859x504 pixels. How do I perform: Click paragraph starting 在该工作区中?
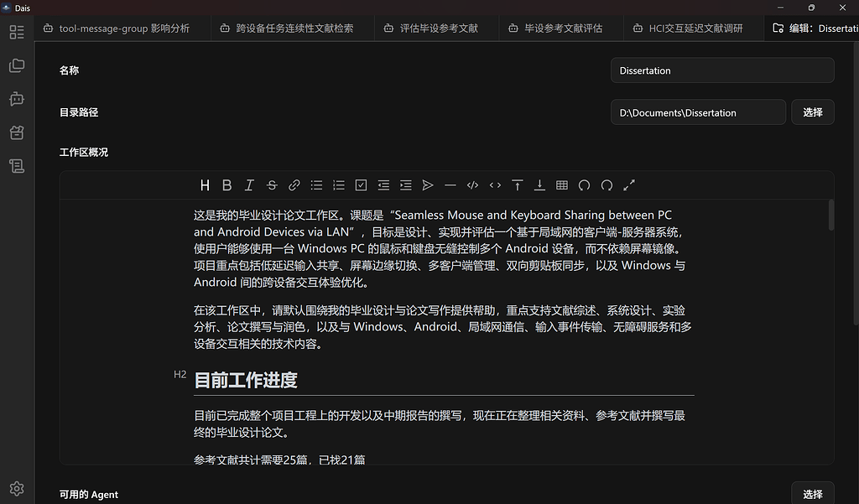click(x=443, y=327)
